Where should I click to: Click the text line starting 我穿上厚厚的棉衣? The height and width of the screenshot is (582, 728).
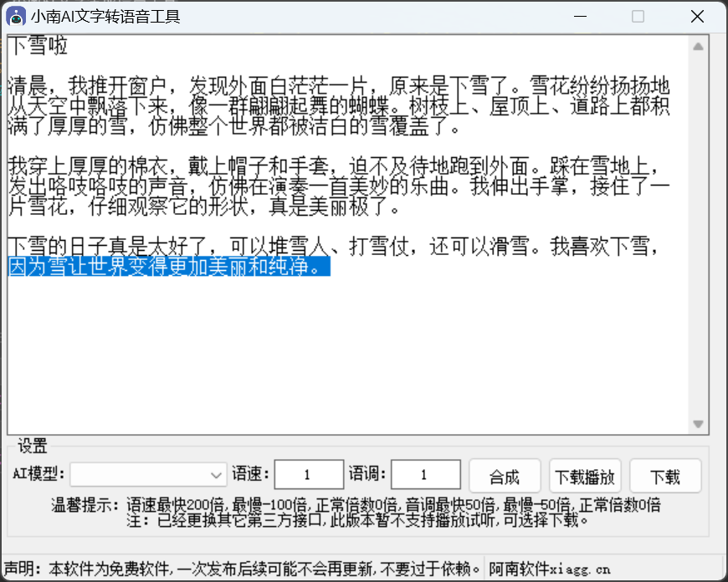click(333, 166)
